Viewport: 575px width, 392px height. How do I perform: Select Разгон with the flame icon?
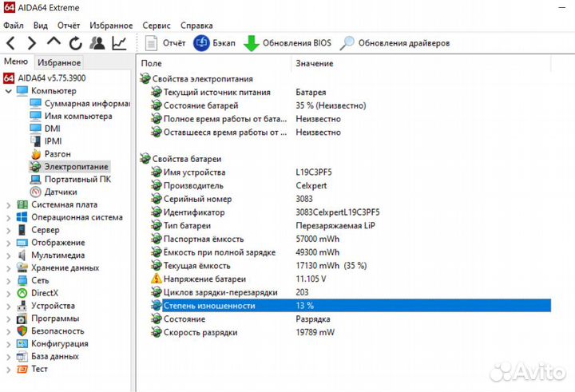point(50,154)
